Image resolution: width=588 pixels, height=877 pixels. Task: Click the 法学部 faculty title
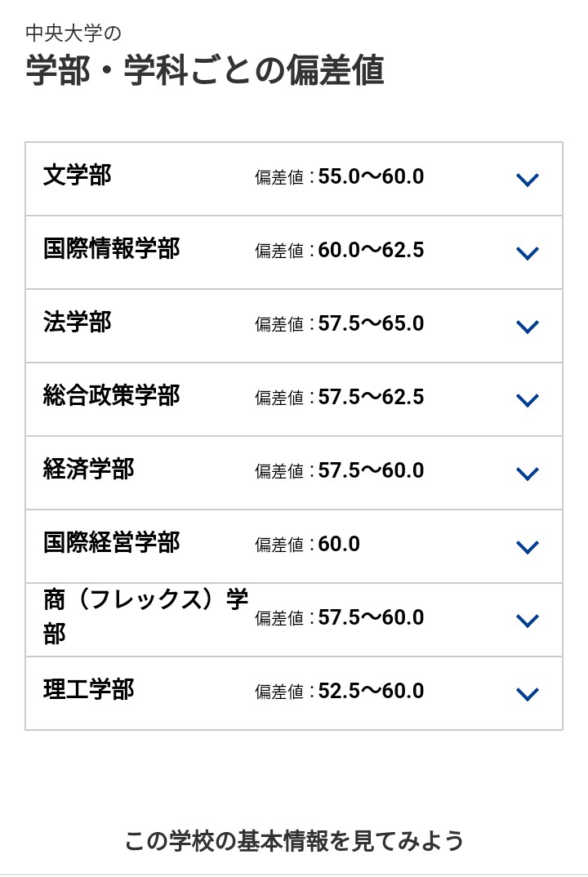pos(78,323)
